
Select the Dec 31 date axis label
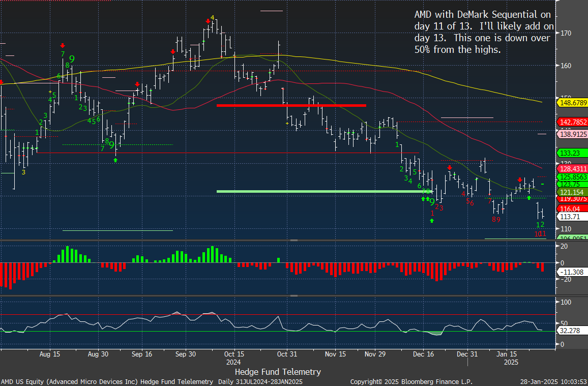[467, 354]
